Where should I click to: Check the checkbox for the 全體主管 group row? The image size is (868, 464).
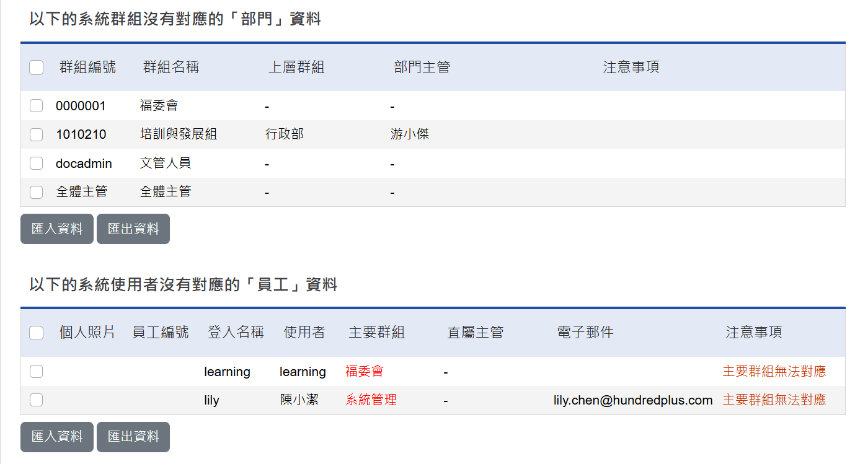pos(36,192)
